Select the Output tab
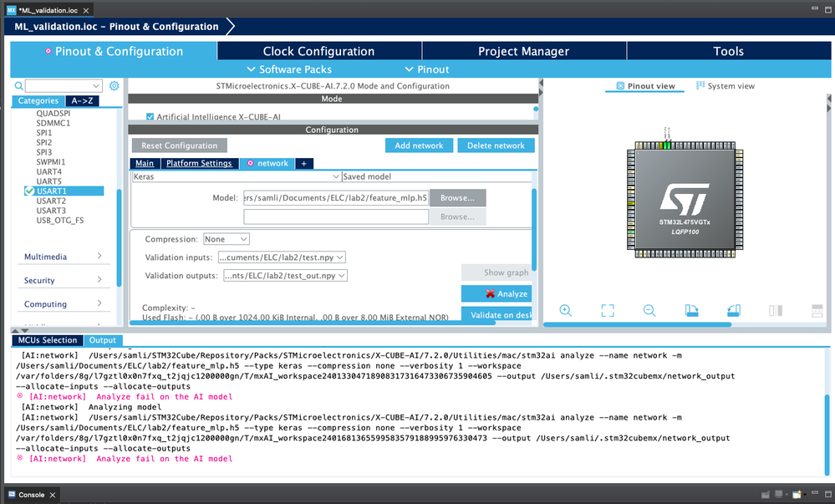Screen dimensions: 835x504 pos(103,340)
